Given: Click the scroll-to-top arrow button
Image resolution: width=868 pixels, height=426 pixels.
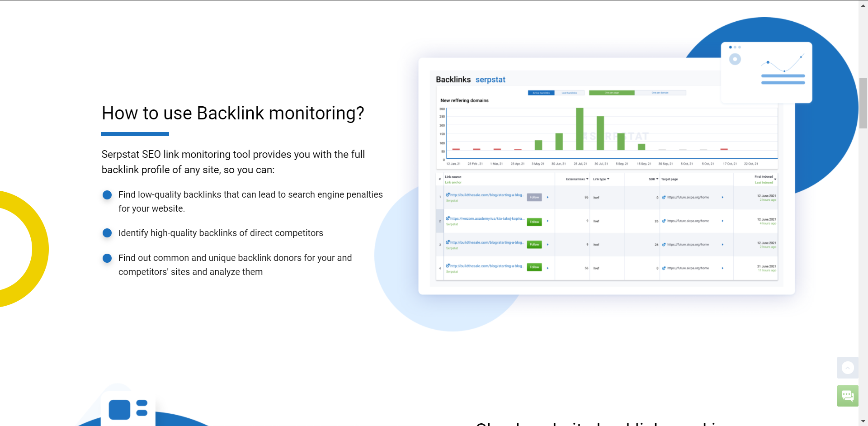Looking at the screenshot, I should (x=848, y=368).
